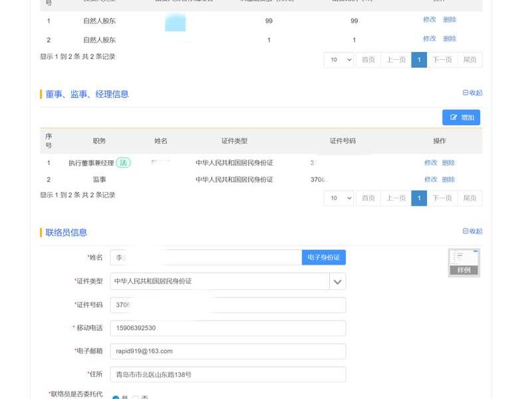Click the 姓名 column header
The width and height of the screenshot is (532, 399).
pyautogui.click(x=160, y=141)
